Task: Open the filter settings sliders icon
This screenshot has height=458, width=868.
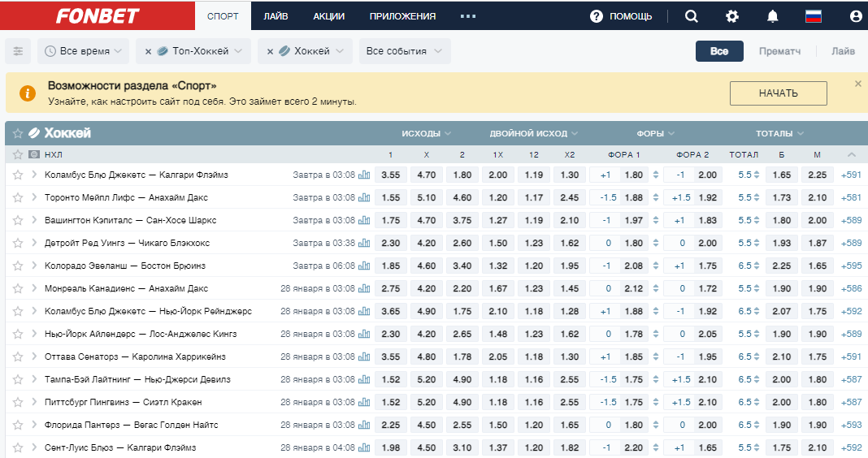Action: [x=18, y=51]
